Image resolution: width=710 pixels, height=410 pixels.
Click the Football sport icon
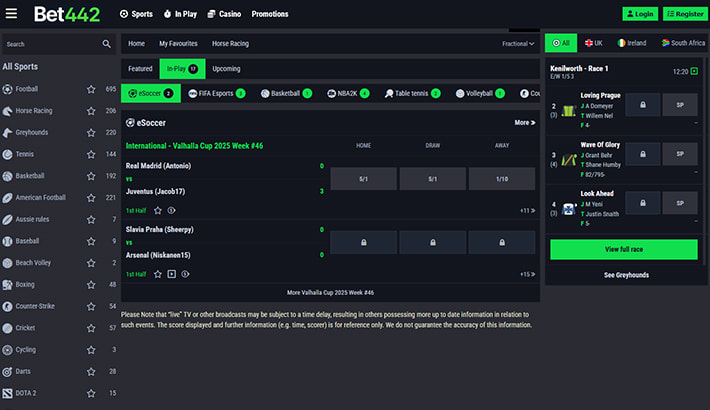coord(7,89)
